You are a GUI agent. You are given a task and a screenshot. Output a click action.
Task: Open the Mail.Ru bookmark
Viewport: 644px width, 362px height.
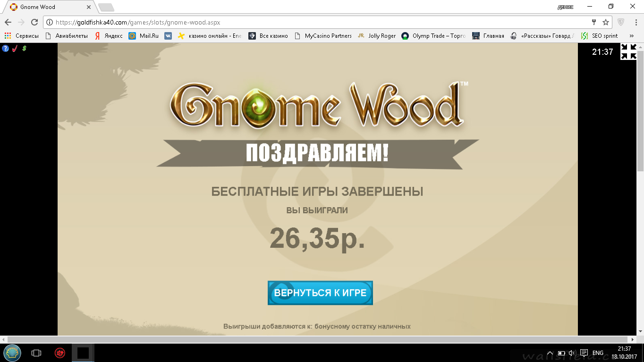[144, 36]
